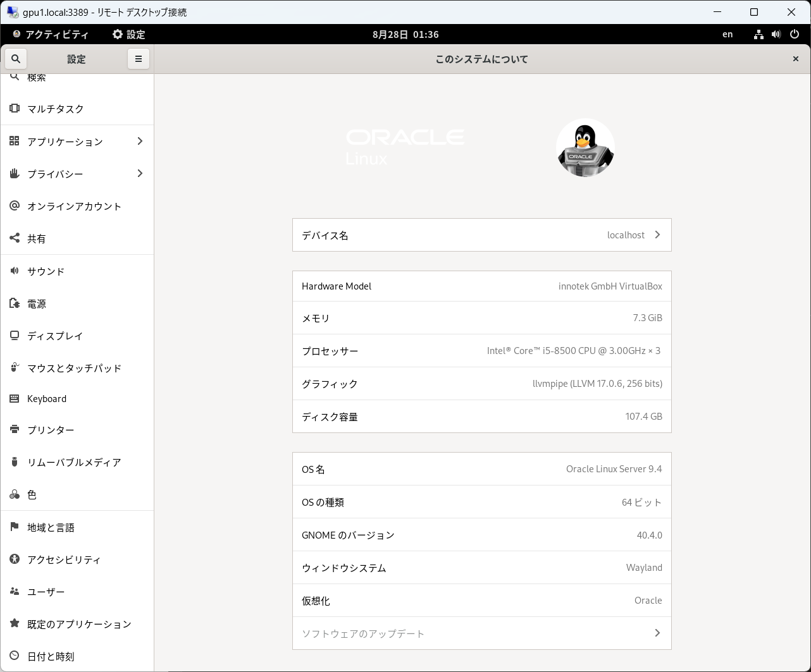Click the network icon in top bar

[758, 34]
